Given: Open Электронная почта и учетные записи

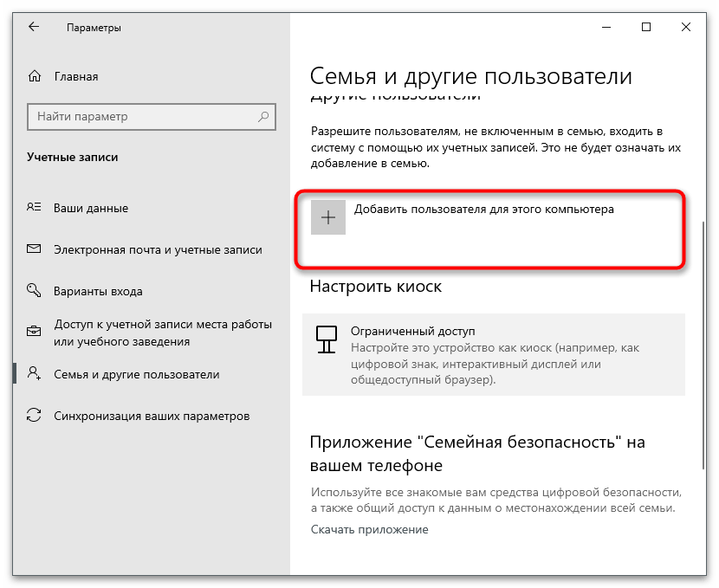Looking at the screenshot, I should 158,249.
